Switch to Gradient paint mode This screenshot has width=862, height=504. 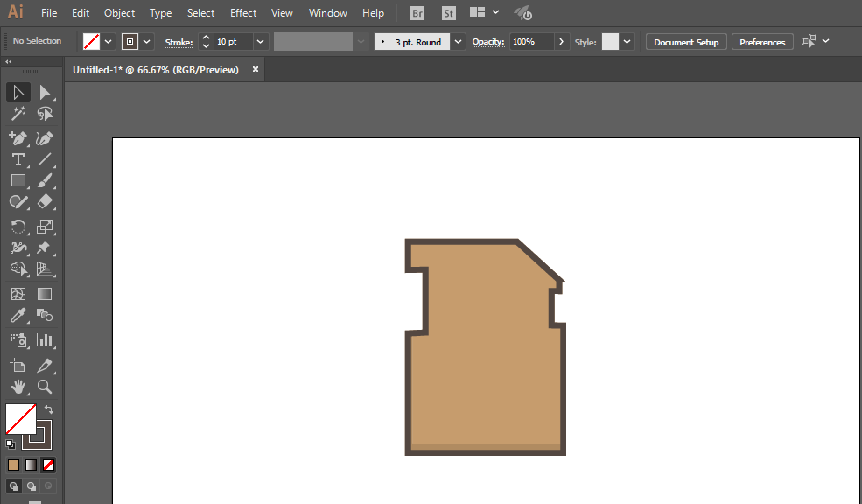click(31, 465)
